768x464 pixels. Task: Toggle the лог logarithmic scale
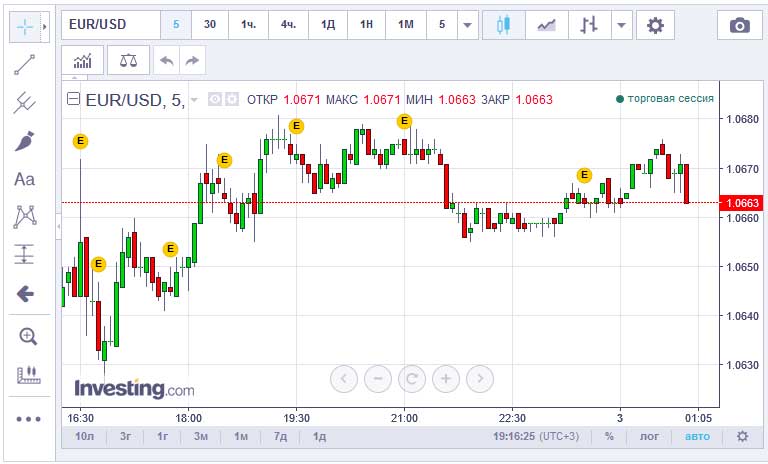[x=649, y=436]
